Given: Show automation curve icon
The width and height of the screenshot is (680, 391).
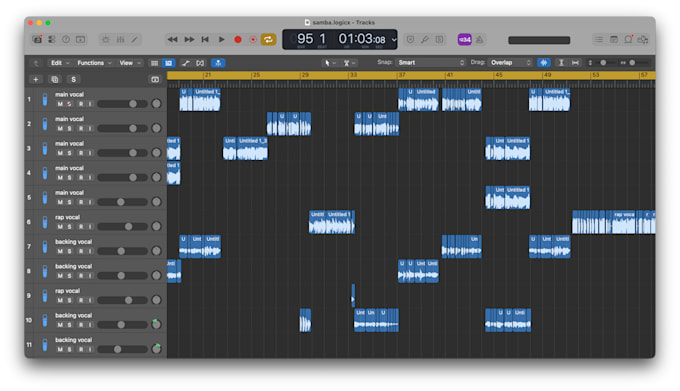Looking at the screenshot, I should tap(186, 63).
